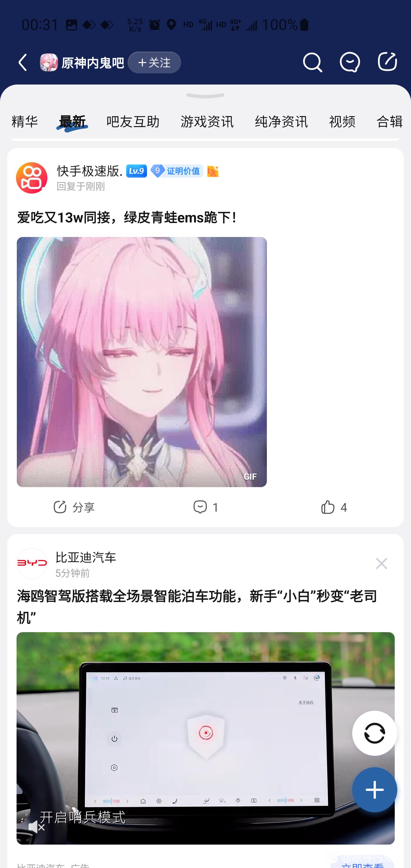
Task: Tap the compose post pencil icon
Action: coord(387,62)
